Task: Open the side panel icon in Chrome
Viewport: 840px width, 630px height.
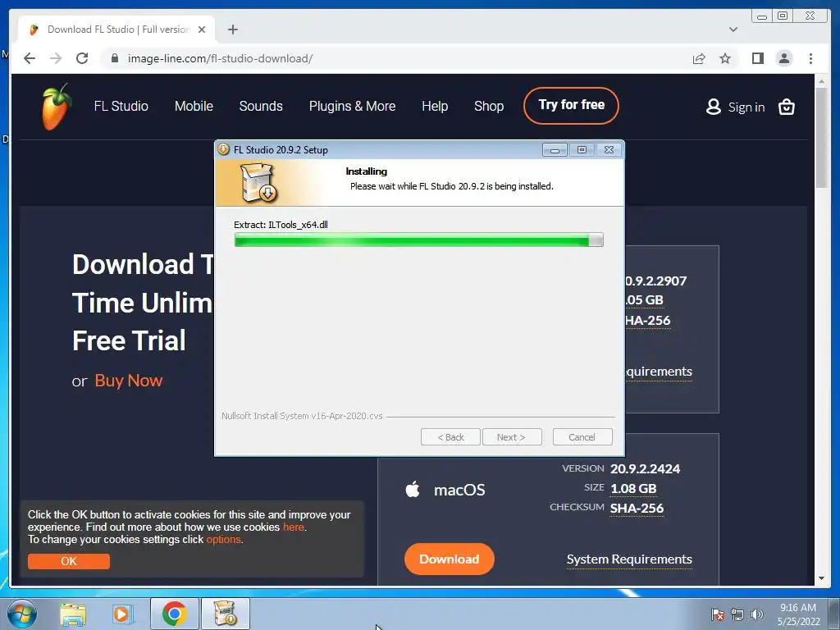Action: pos(757,58)
